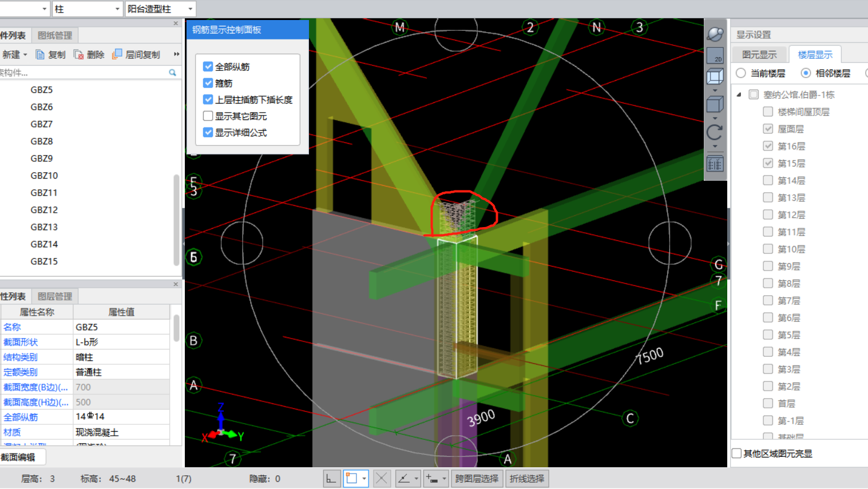Viewport: 868px width, 489px height.
Task: Select GBZ15 in the component list
Action: point(44,261)
